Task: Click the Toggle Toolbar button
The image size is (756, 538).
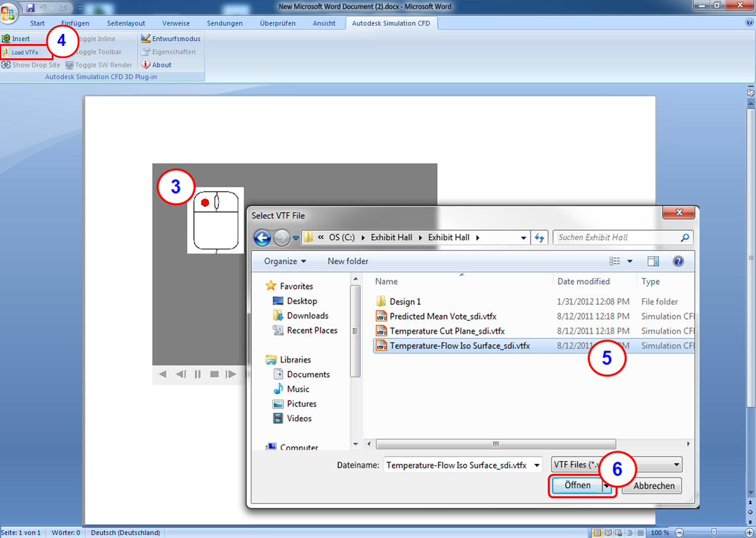Action: pyautogui.click(x=99, y=52)
